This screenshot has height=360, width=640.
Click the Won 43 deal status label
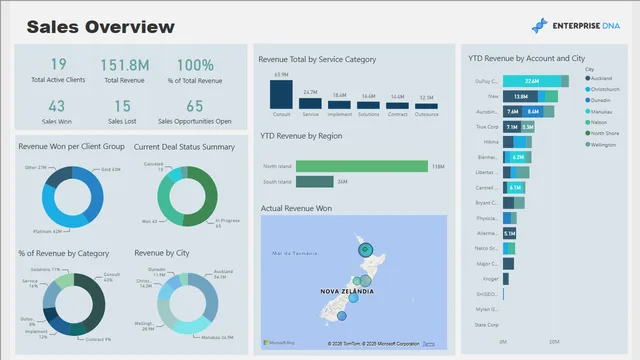[149, 221]
